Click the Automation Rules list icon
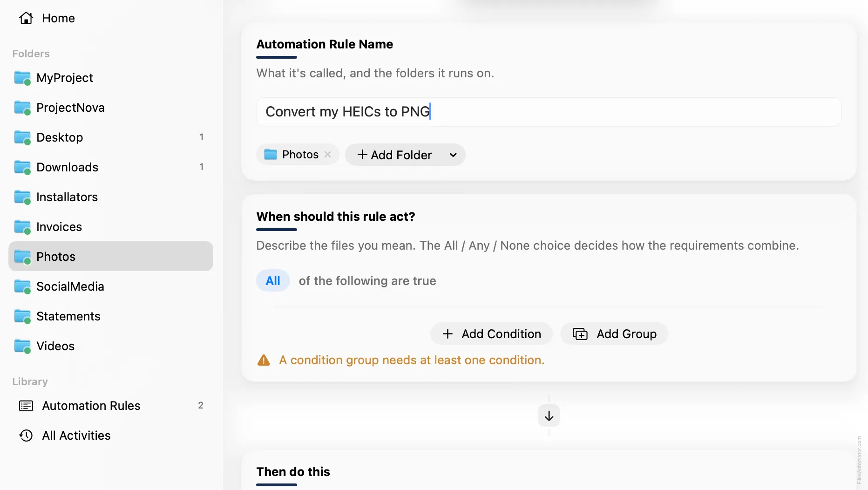Viewport: 868px width, 490px height. pos(26,406)
